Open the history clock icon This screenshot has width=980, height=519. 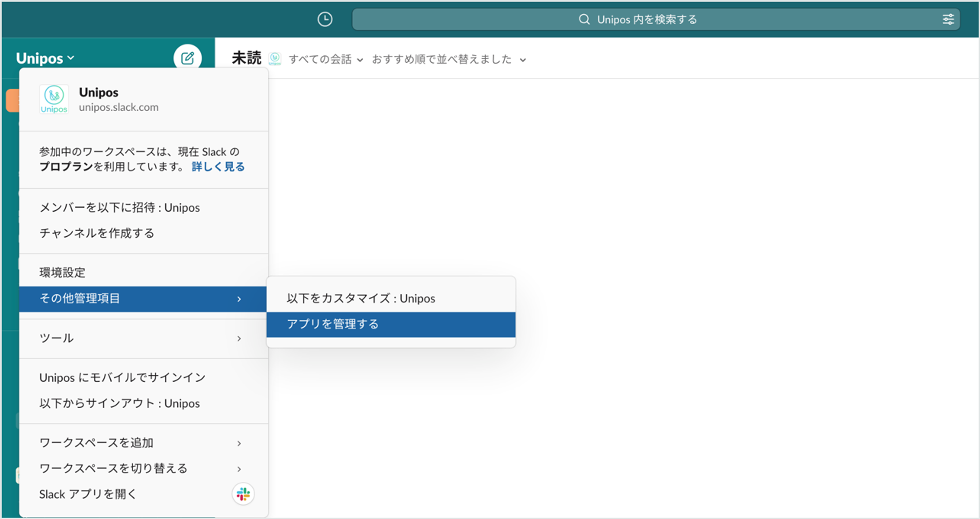325,19
